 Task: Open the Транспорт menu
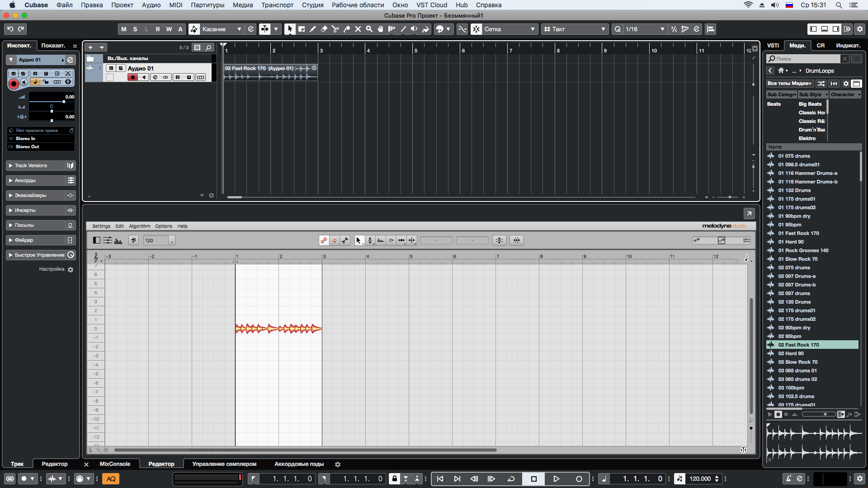pyautogui.click(x=277, y=5)
